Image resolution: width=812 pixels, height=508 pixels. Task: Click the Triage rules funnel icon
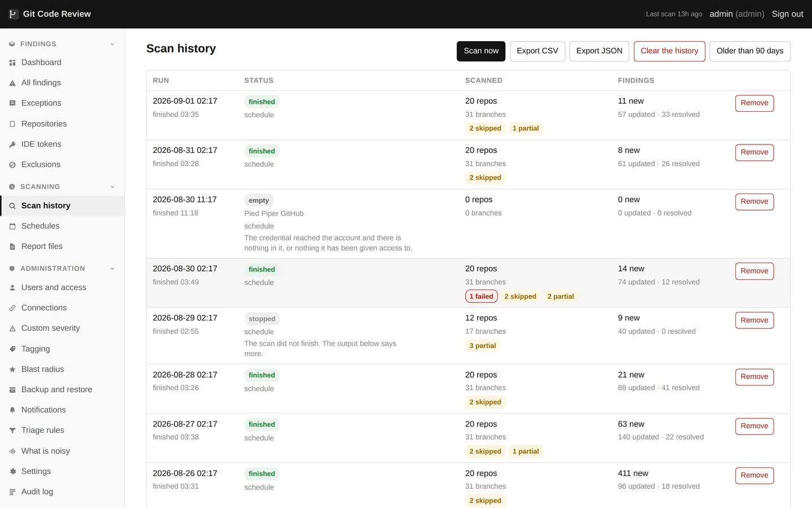click(12, 431)
